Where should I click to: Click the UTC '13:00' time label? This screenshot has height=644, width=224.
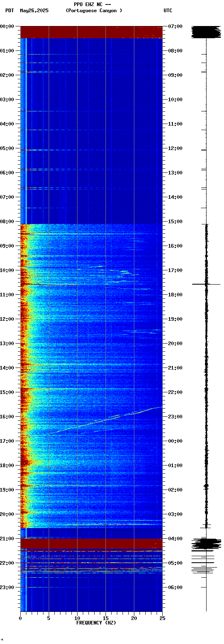point(175,173)
